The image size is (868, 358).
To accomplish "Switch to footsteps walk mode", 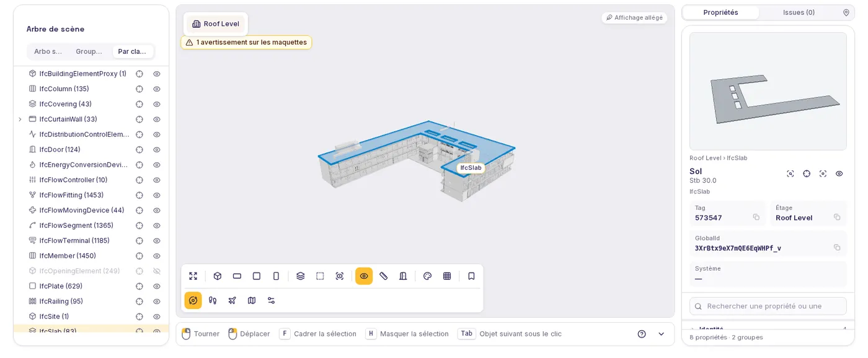I will [213, 300].
